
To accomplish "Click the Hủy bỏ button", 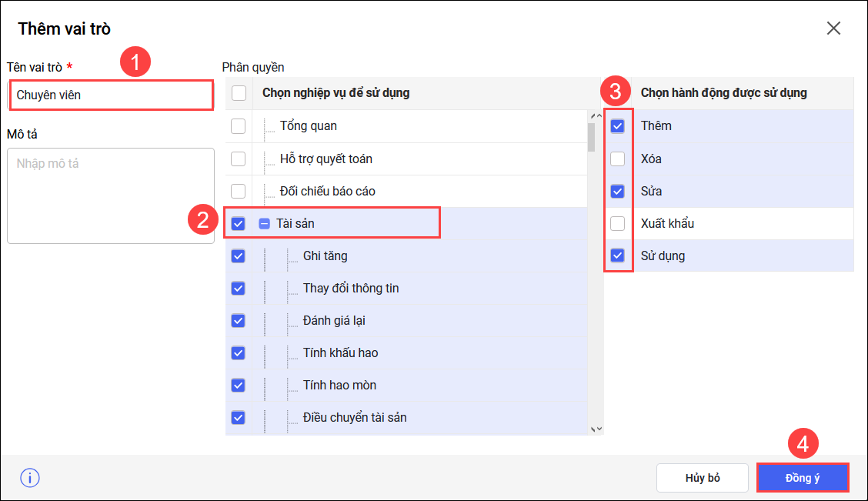I will (702, 478).
